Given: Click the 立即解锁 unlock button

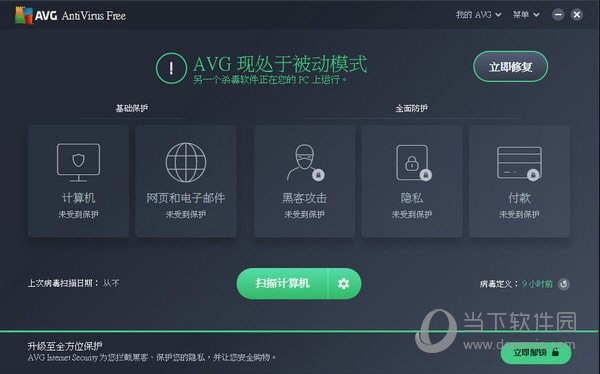Looking at the screenshot, I should (536, 352).
